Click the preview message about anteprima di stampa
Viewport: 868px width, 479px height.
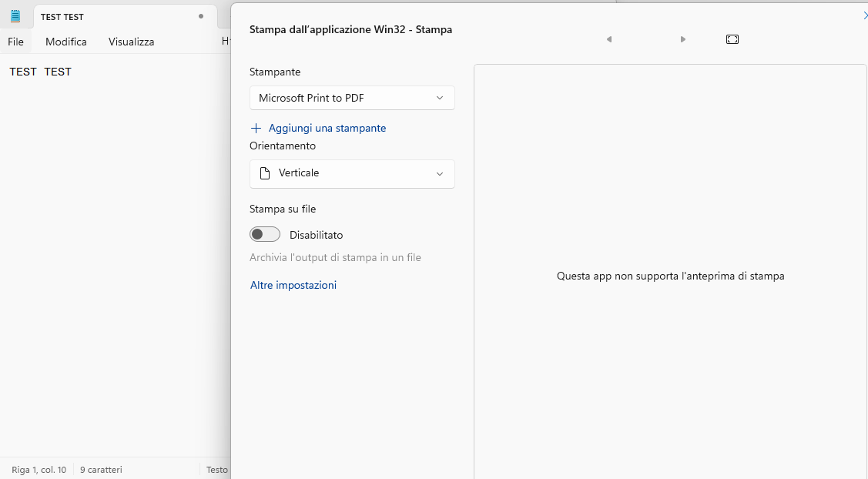[x=670, y=276]
